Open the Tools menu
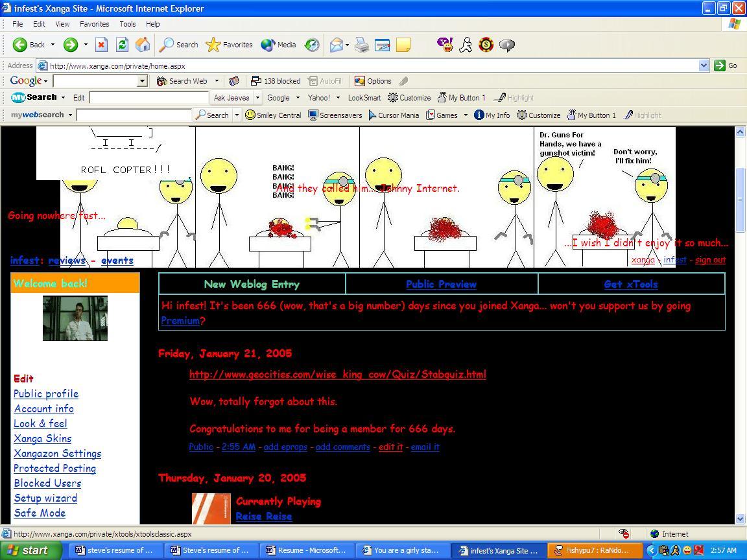 tap(128, 24)
